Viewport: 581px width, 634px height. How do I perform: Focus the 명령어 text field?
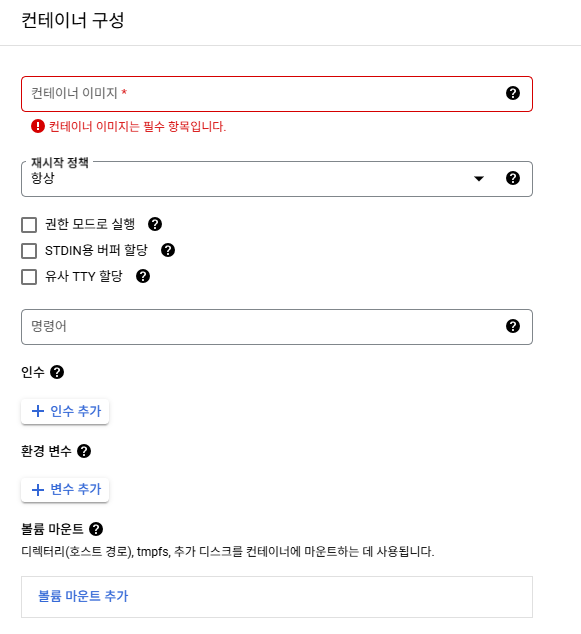click(277, 327)
